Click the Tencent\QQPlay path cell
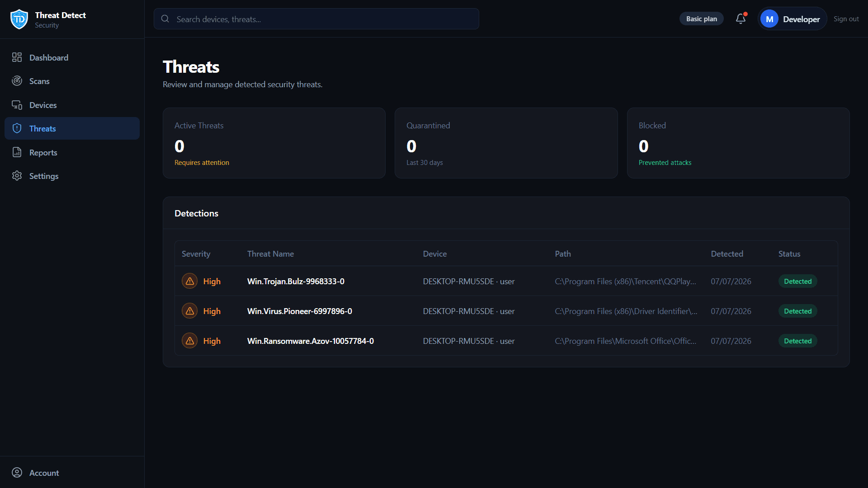This screenshot has height=488, width=868. (625, 281)
